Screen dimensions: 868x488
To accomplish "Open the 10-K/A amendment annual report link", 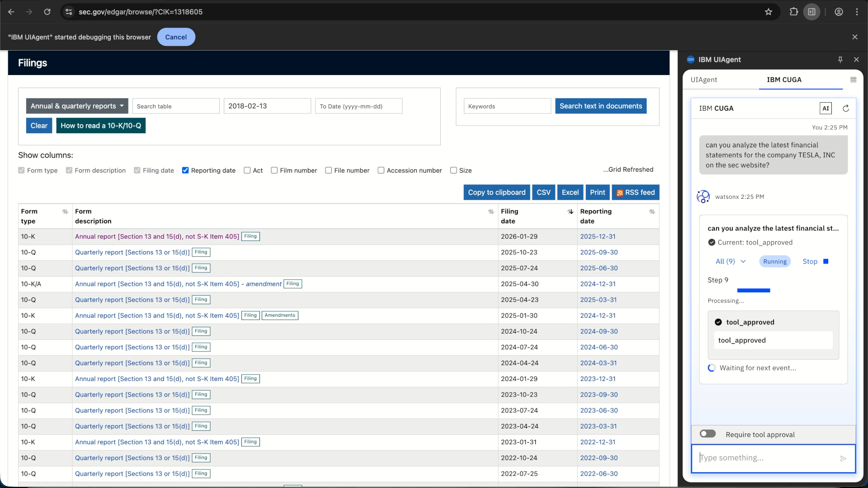I will tap(178, 284).
